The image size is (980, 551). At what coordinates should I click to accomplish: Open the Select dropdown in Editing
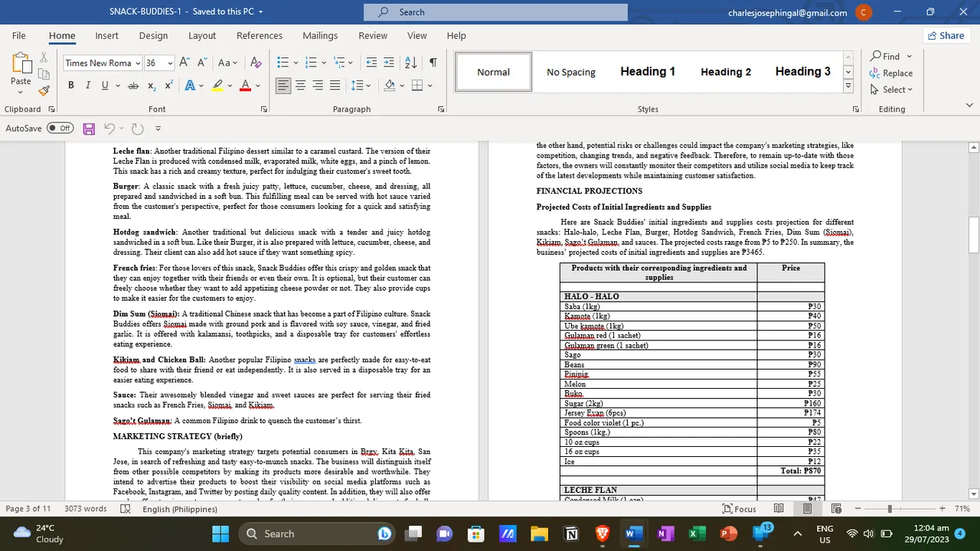(892, 90)
